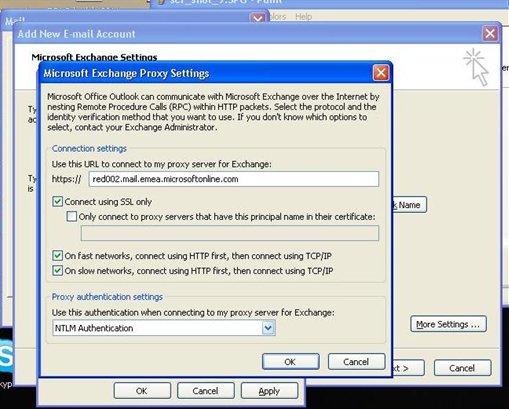This screenshot has width=509, height=409.
Task: Enable principal name in certificate checkbox
Action: tap(72, 217)
